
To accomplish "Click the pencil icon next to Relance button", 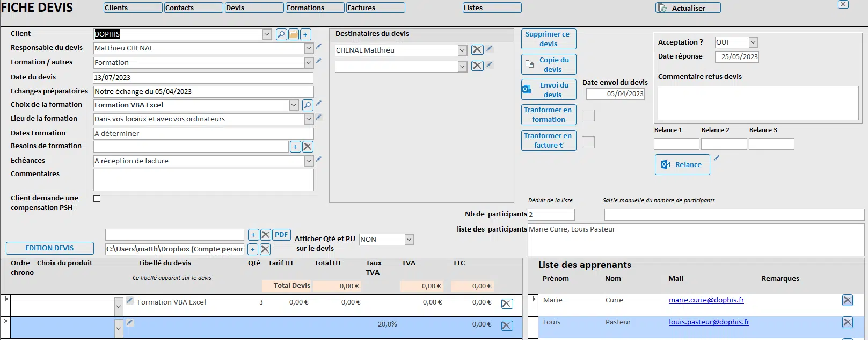I will [717, 158].
